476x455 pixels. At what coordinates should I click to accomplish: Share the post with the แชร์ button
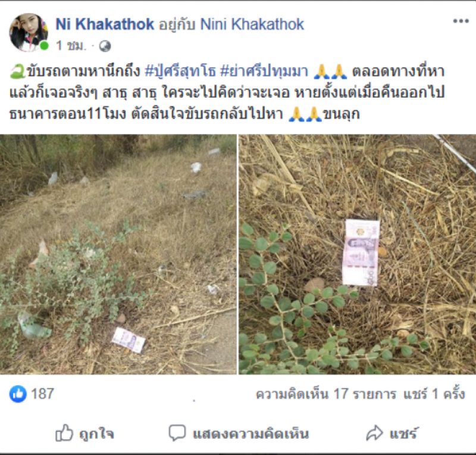tap(392, 433)
